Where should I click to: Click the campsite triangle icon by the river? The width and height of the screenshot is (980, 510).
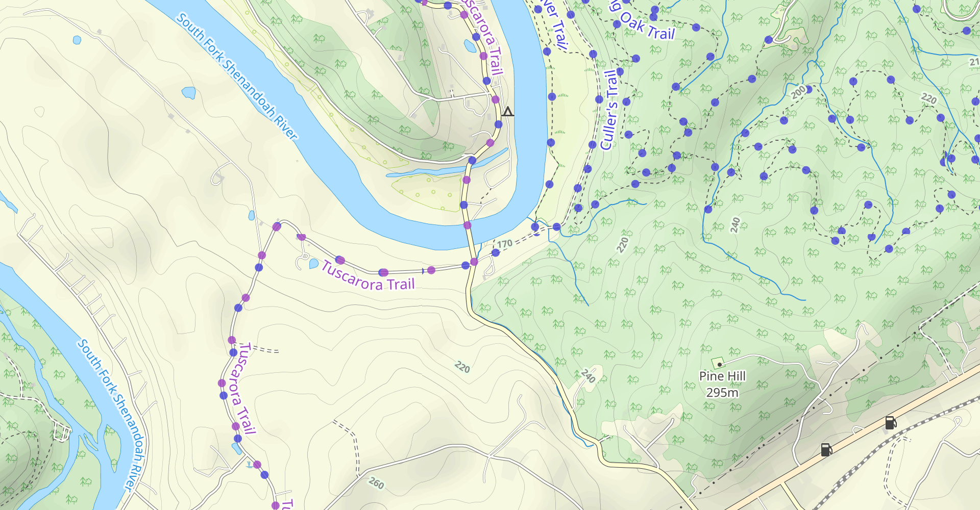(507, 111)
